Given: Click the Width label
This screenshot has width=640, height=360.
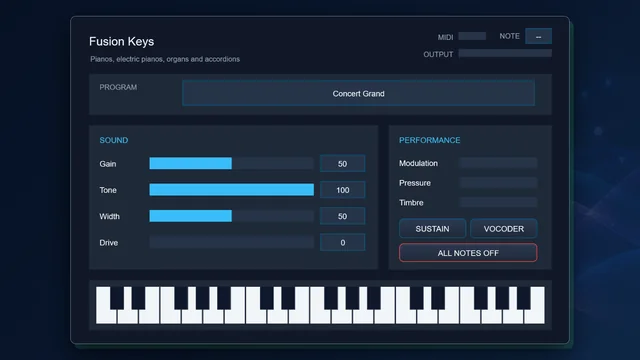Looking at the screenshot, I should [109, 216].
